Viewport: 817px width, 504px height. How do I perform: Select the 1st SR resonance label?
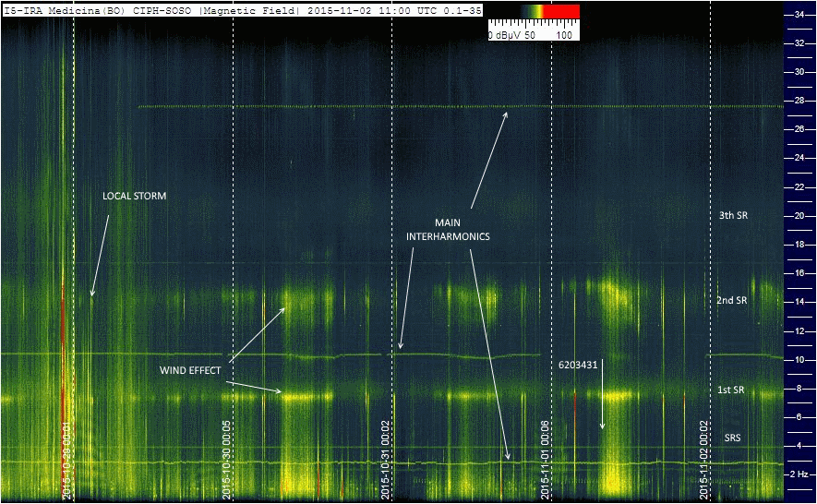point(731,390)
